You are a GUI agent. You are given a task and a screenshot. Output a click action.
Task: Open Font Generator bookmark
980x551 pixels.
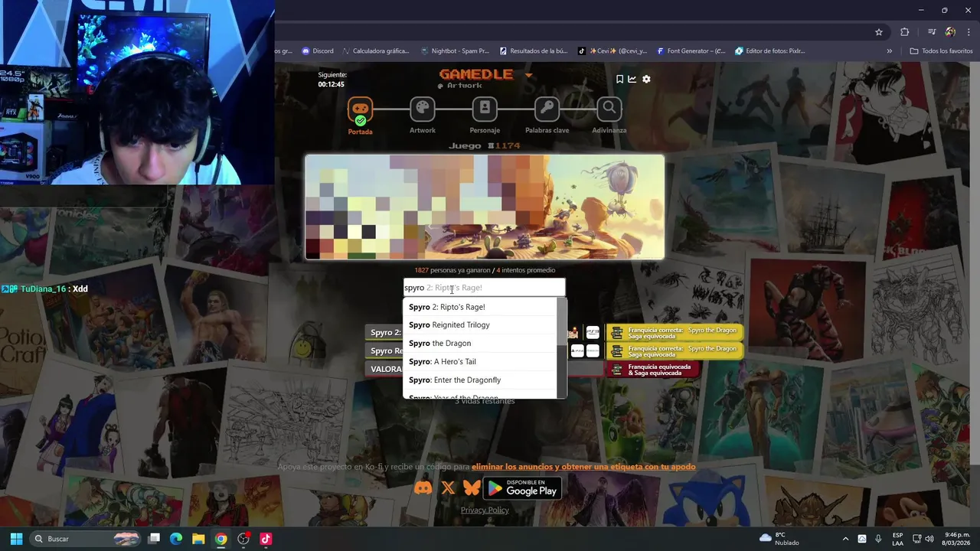[x=691, y=51]
